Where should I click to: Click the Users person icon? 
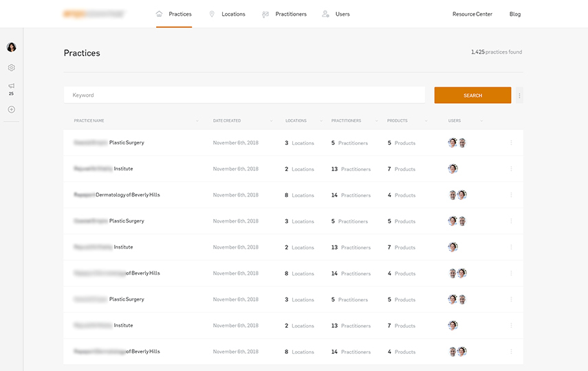[x=325, y=14]
